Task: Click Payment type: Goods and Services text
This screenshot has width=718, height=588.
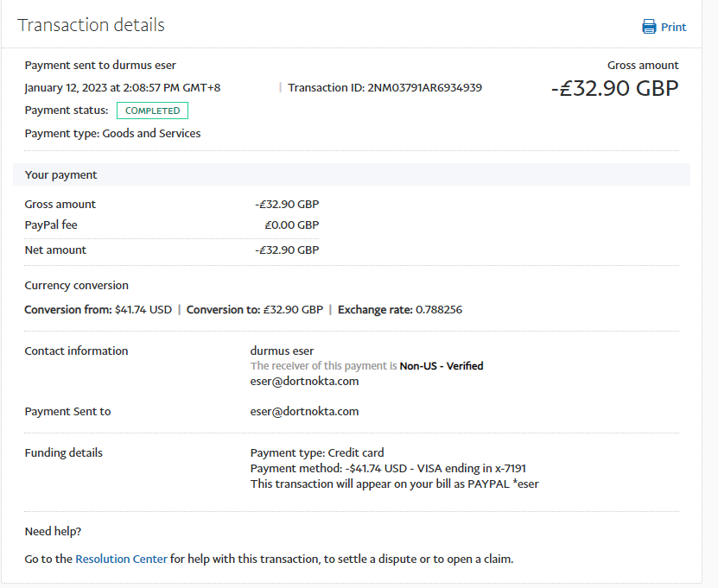Action: pyautogui.click(x=112, y=133)
